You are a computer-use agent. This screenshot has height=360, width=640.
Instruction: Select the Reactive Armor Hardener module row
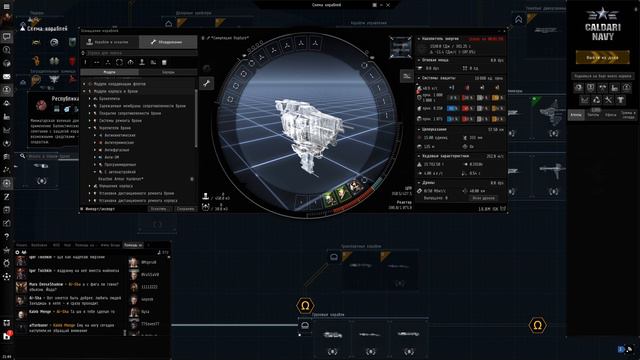tap(139, 179)
